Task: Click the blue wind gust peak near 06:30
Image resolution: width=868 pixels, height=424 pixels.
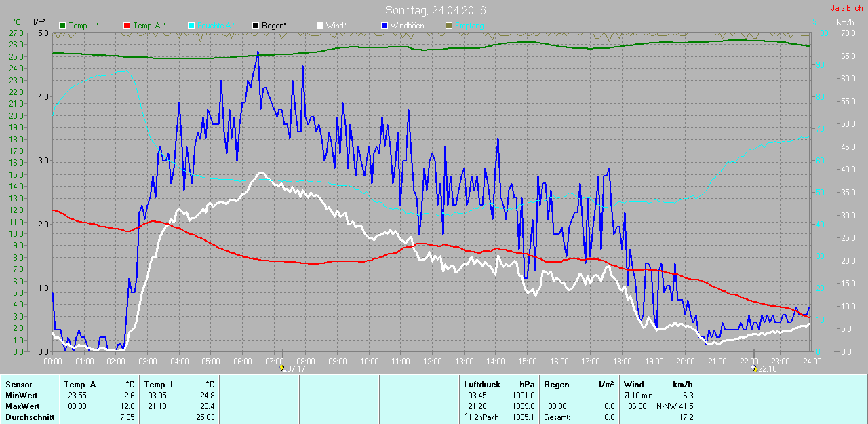Action: tap(258, 52)
